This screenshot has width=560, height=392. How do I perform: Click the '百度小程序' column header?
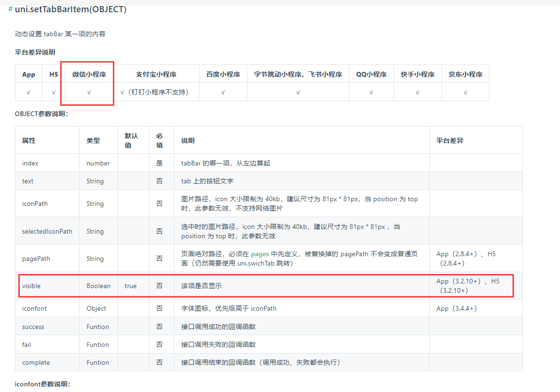(x=223, y=74)
